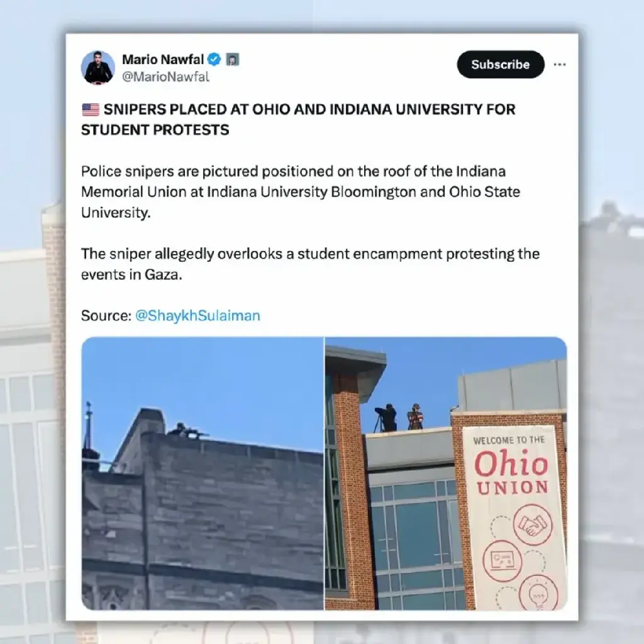Click the lightbulb icon on the banner
The image size is (644, 644).
[x=538, y=593]
